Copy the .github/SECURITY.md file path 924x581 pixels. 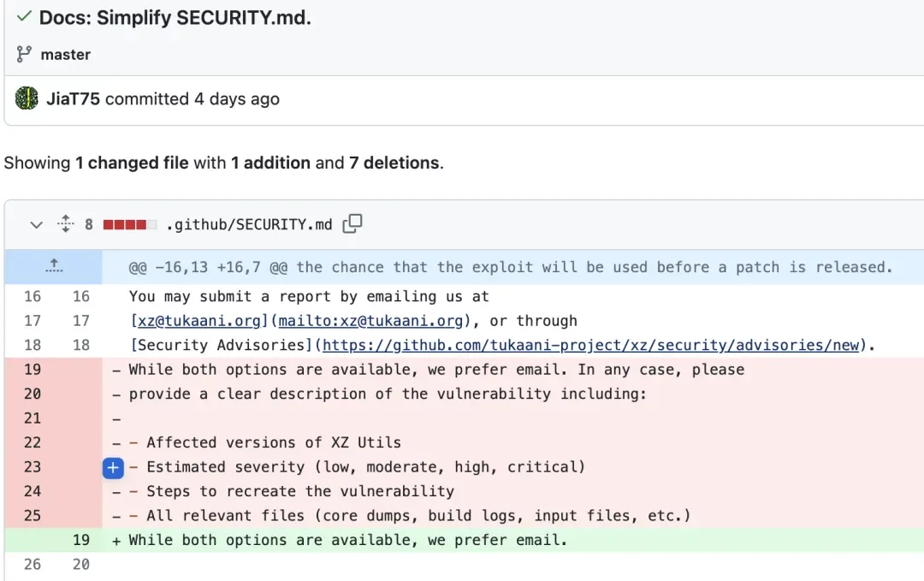352,224
